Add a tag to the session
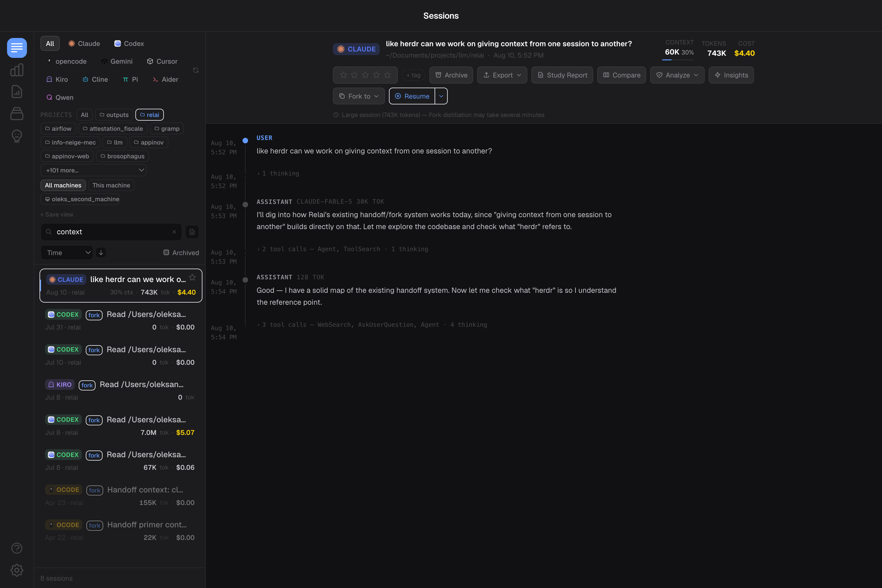The image size is (882, 588). [x=413, y=75]
